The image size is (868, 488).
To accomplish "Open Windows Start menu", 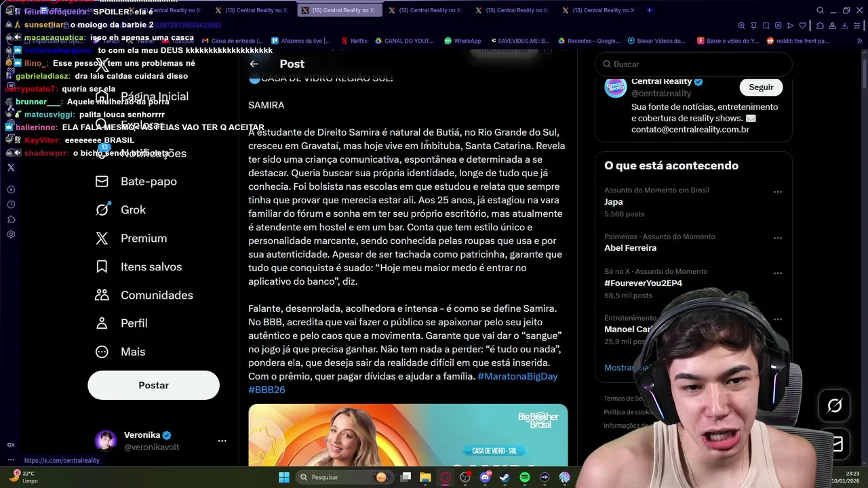I will pos(284,477).
